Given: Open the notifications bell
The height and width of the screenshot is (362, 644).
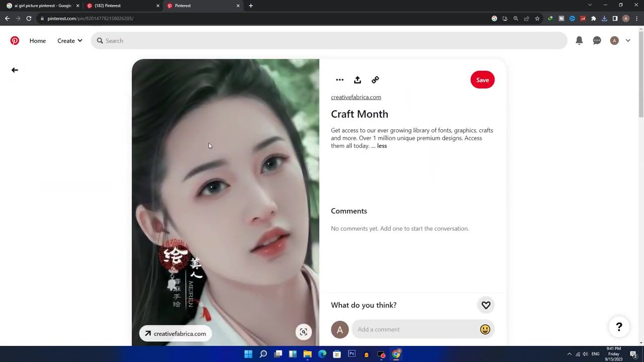Looking at the screenshot, I should coord(579,41).
